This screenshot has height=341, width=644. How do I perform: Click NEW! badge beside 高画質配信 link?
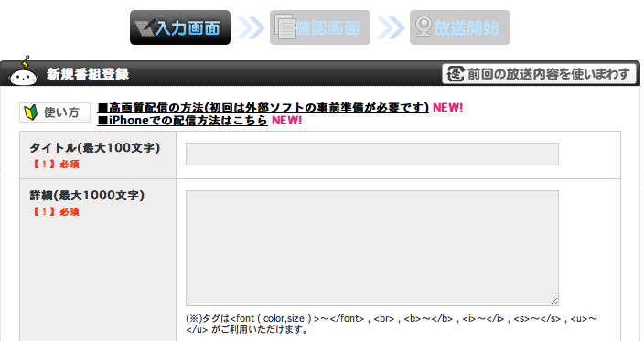tap(448, 108)
